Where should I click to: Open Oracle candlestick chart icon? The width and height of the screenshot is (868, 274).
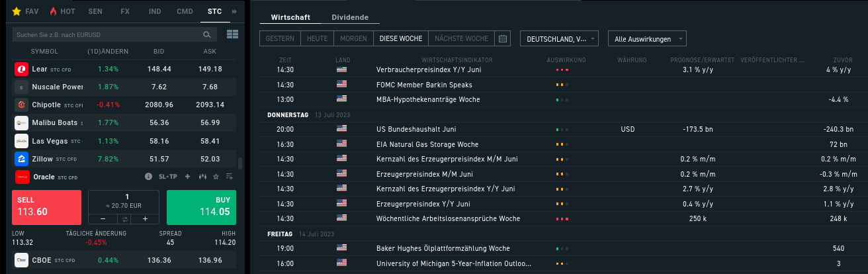pos(202,177)
